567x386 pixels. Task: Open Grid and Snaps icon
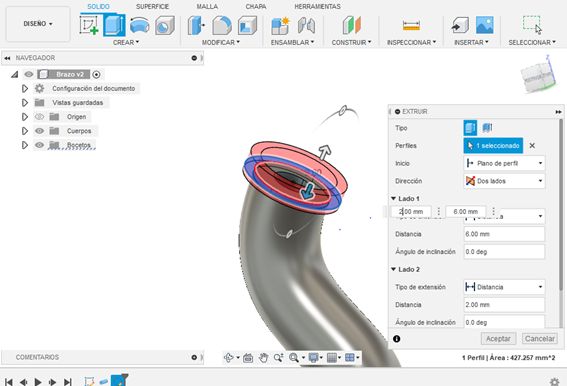coord(331,358)
